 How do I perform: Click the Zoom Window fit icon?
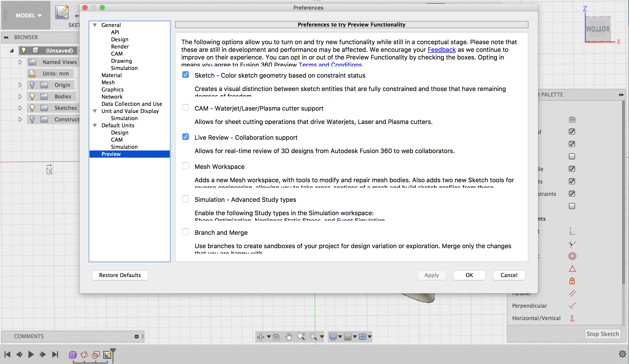point(314,337)
